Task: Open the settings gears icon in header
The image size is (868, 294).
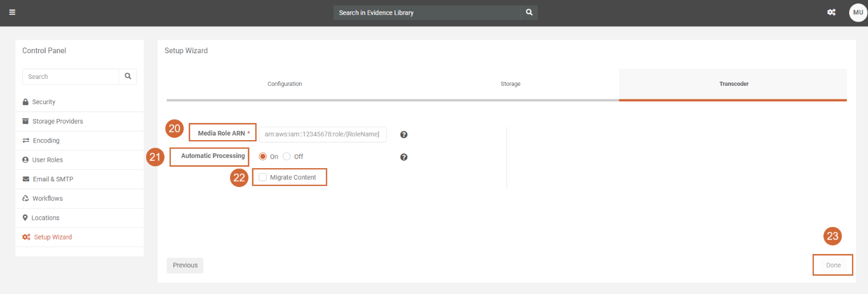Action: pyautogui.click(x=831, y=12)
